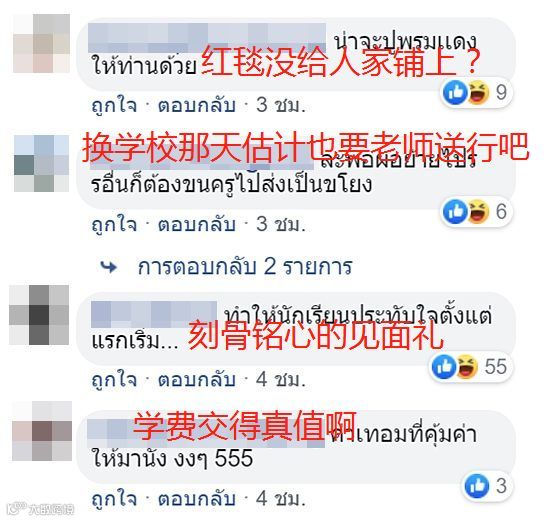This screenshot has width=550, height=521.
Task: Like the third comment via ถูกใจ
Action: (114, 380)
